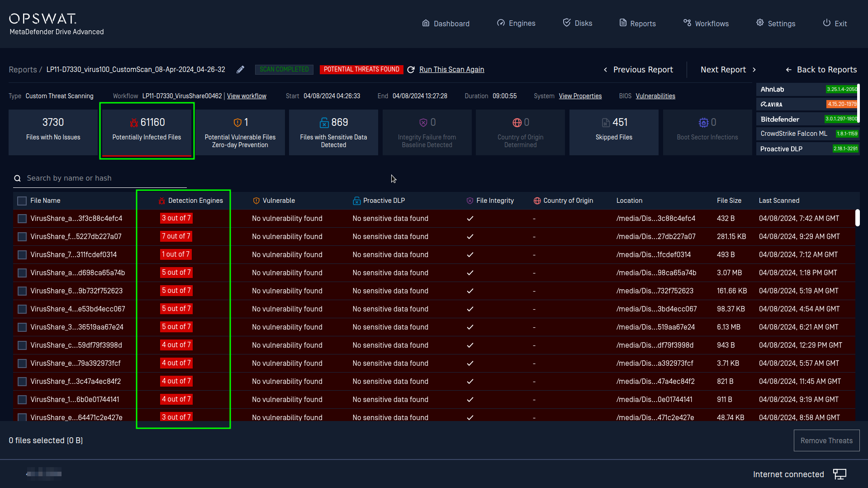Click the File Size column header
The width and height of the screenshot is (868, 488).
point(729,201)
